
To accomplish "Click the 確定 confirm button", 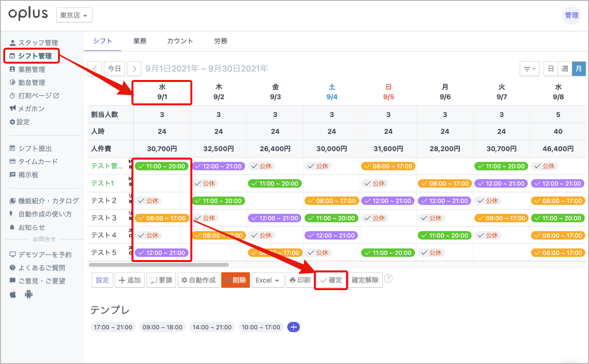I will pos(331,280).
